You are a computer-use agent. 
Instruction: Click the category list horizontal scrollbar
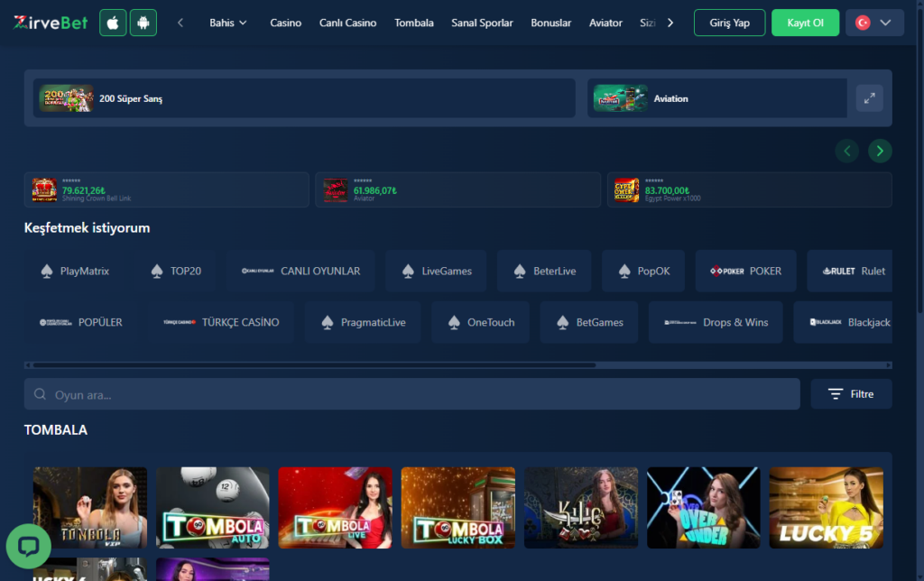pyautogui.click(x=315, y=365)
